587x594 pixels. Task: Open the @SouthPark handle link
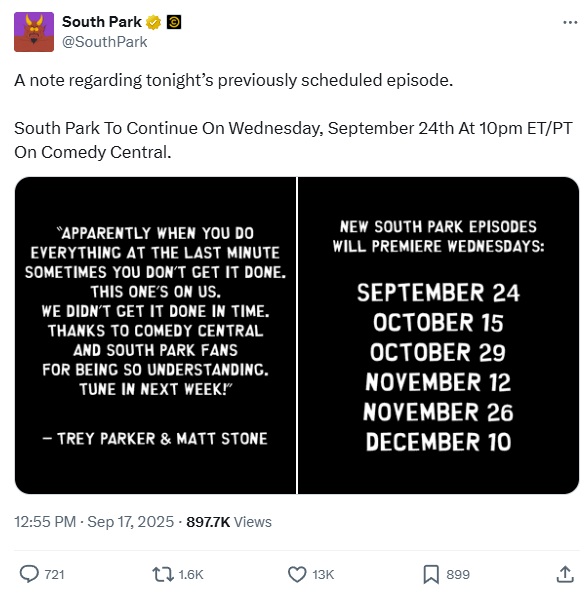(x=105, y=42)
